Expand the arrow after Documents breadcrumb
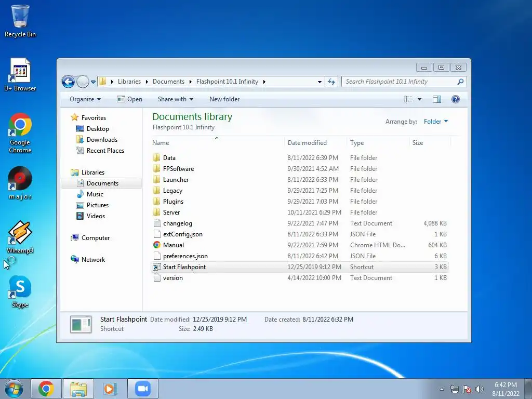 190,82
